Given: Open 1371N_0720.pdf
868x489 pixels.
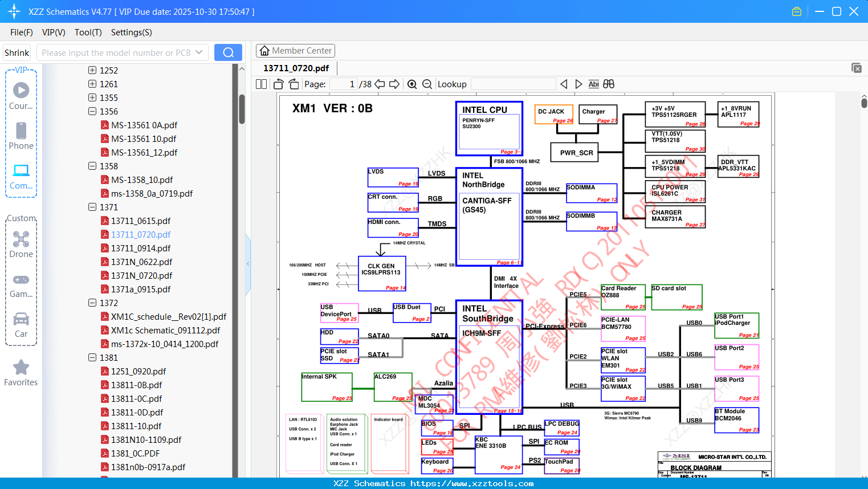Looking at the screenshot, I should click(x=142, y=276).
